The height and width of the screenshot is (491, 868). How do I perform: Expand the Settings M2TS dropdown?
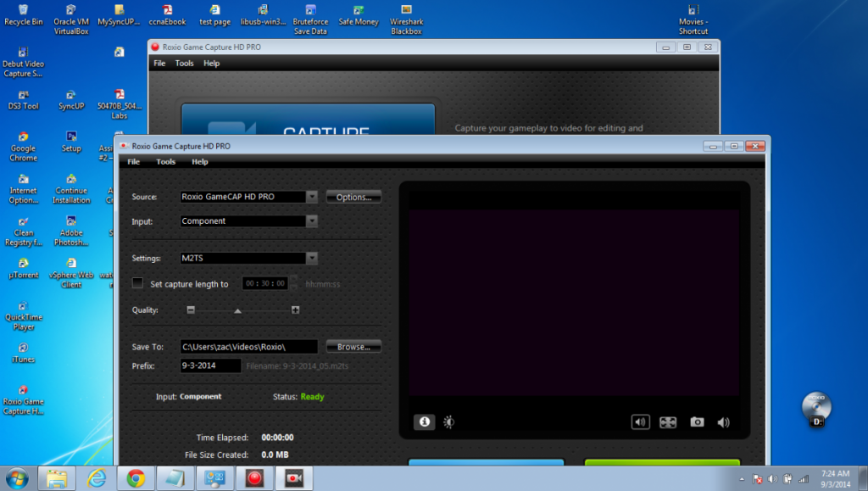tap(312, 258)
